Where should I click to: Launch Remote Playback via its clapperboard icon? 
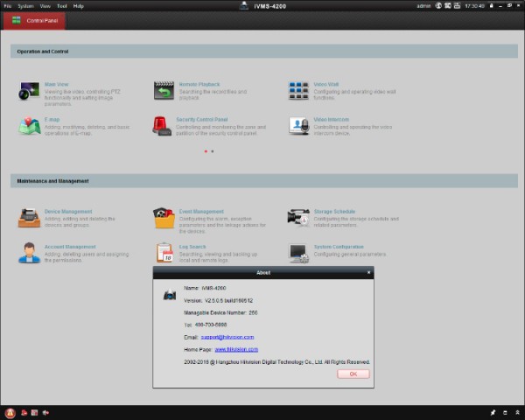(164, 90)
